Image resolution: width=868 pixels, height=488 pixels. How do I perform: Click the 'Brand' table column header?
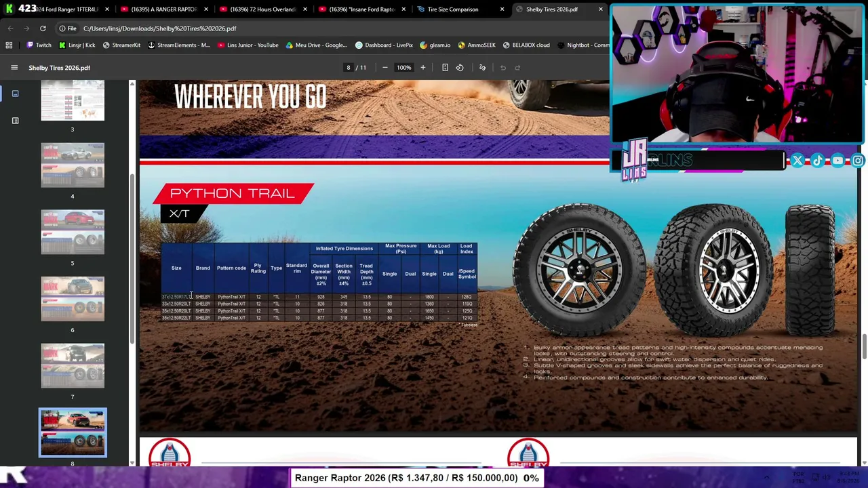[x=203, y=268]
